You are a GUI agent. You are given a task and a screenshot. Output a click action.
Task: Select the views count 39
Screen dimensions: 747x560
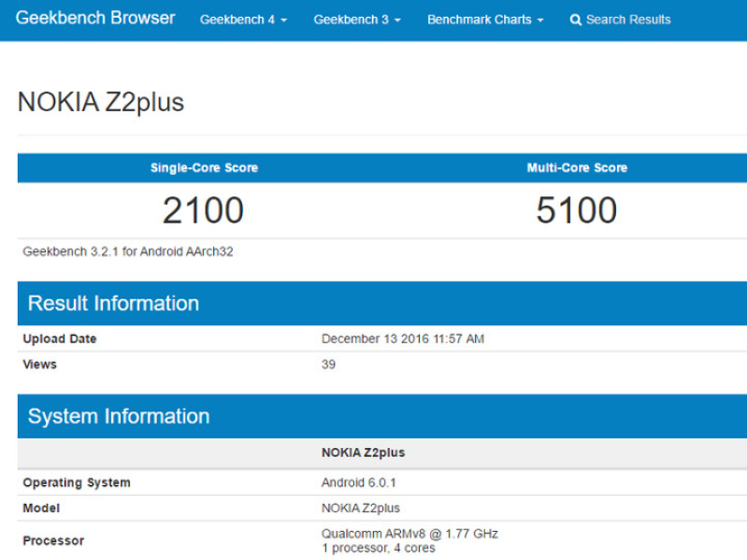coord(328,365)
